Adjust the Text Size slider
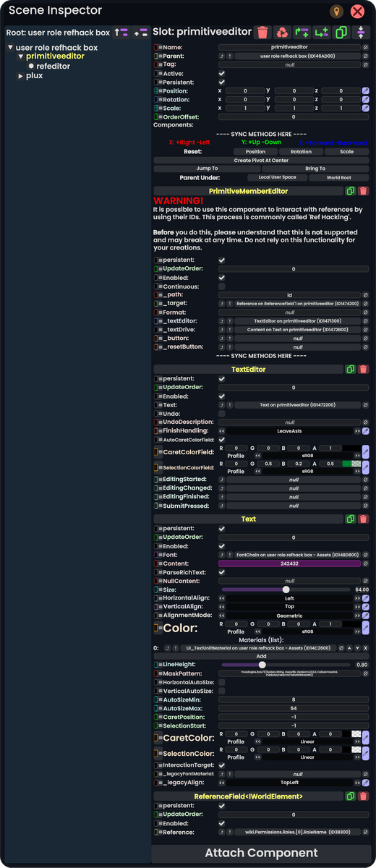Screen dimensions: 376x868 tap(286, 590)
